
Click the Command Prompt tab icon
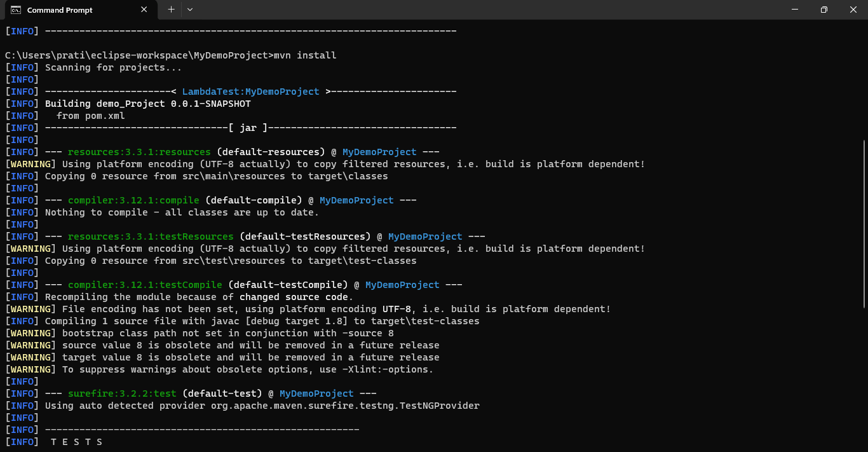pos(17,10)
